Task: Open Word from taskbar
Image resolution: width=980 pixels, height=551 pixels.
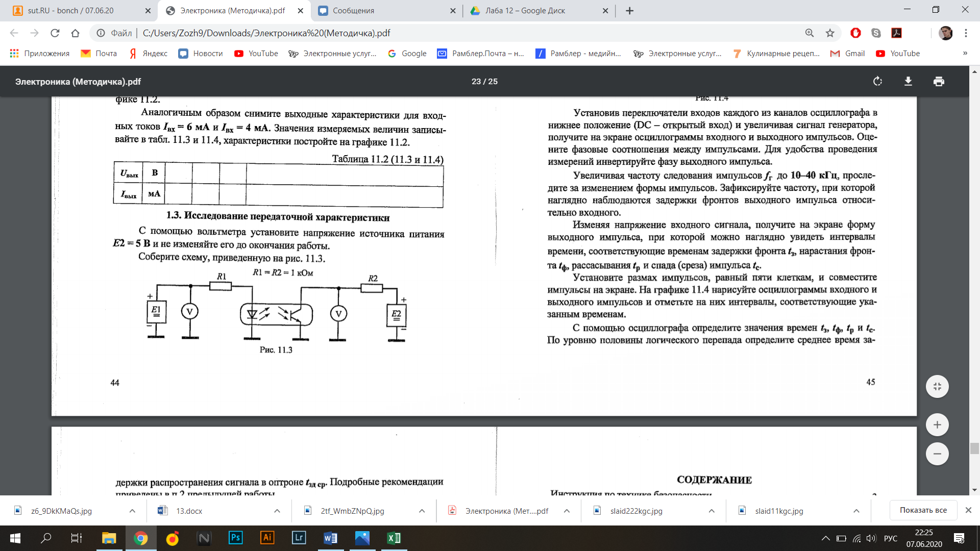Action: coord(330,538)
